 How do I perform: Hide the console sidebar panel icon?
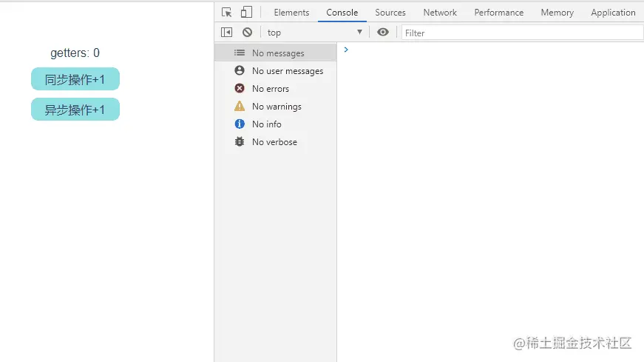[x=227, y=32]
